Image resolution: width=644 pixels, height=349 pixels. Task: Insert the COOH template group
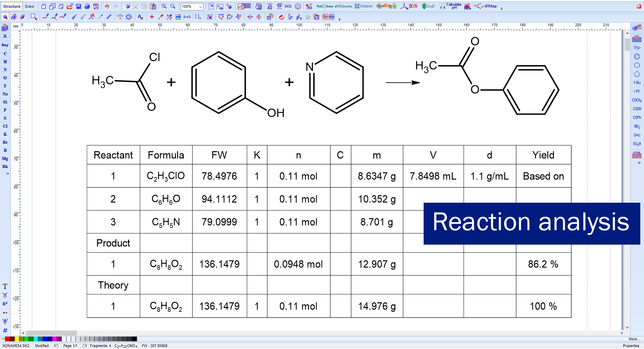click(x=637, y=109)
